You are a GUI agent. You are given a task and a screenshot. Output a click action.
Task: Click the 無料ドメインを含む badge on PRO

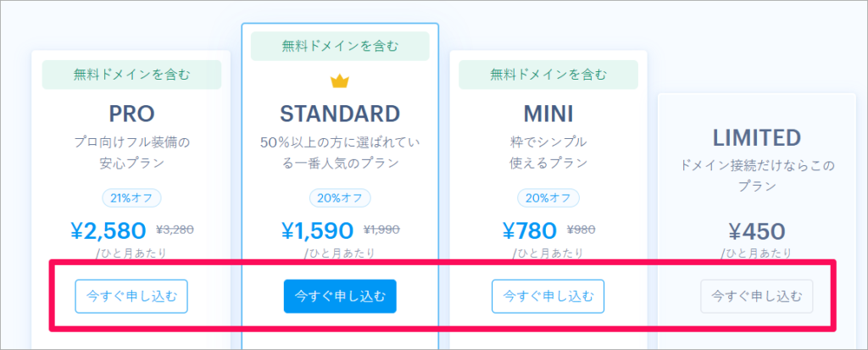click(x=131, y=75)
